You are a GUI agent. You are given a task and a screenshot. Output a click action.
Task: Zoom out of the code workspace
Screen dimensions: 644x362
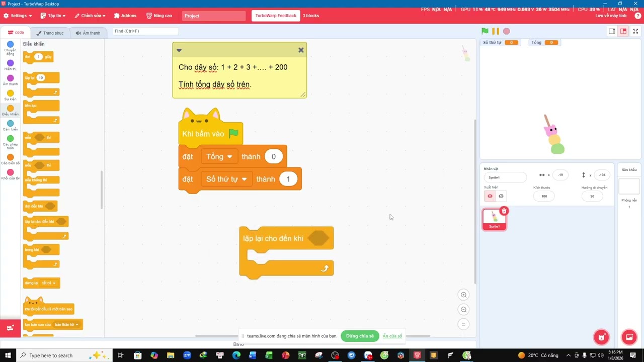(x=464, y=310)
